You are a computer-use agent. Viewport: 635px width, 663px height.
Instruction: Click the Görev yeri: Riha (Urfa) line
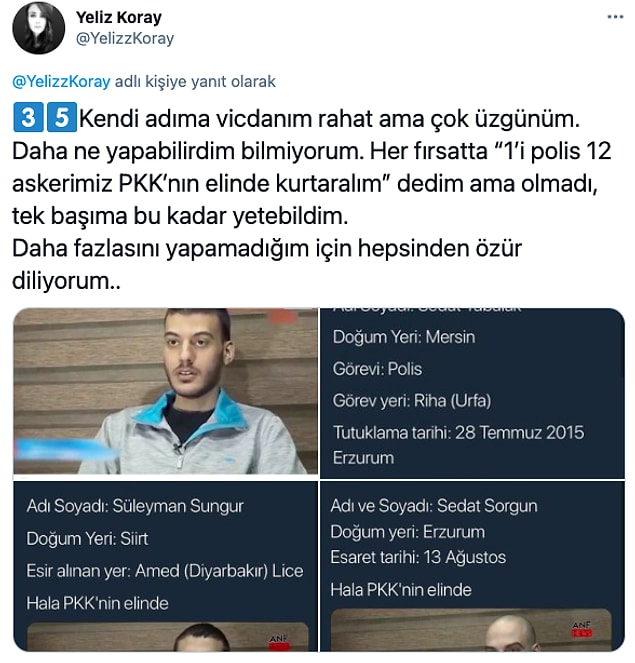[412, 400]
